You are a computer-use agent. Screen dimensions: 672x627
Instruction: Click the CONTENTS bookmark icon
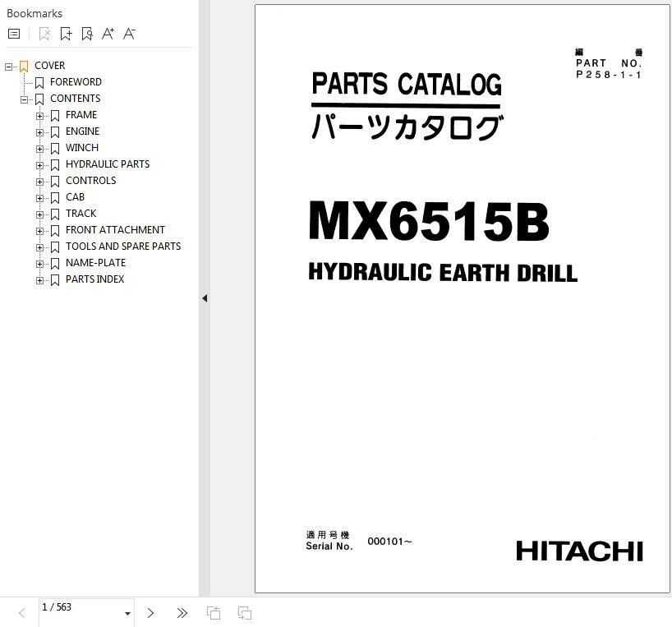coord(39,99)
